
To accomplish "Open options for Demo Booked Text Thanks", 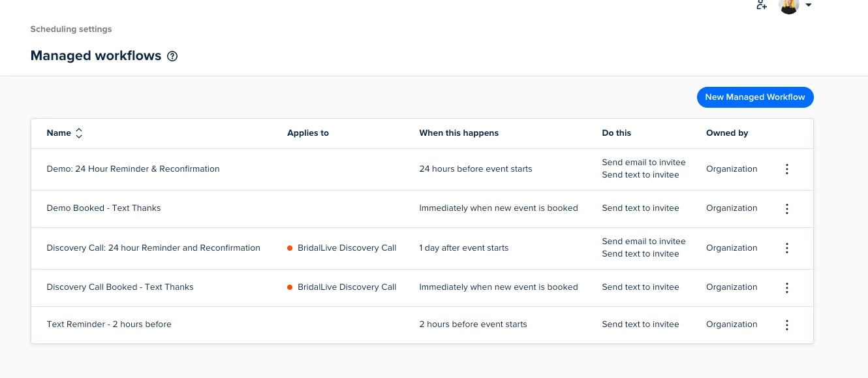I will [786, 209].
